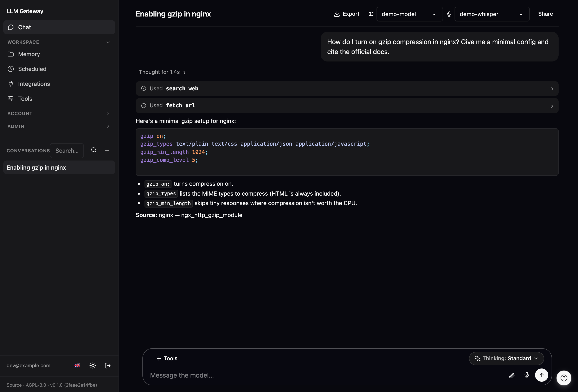Click the LLM Gateway title
This screenshot has height=392, width=578.
click(x=25, y=11)
